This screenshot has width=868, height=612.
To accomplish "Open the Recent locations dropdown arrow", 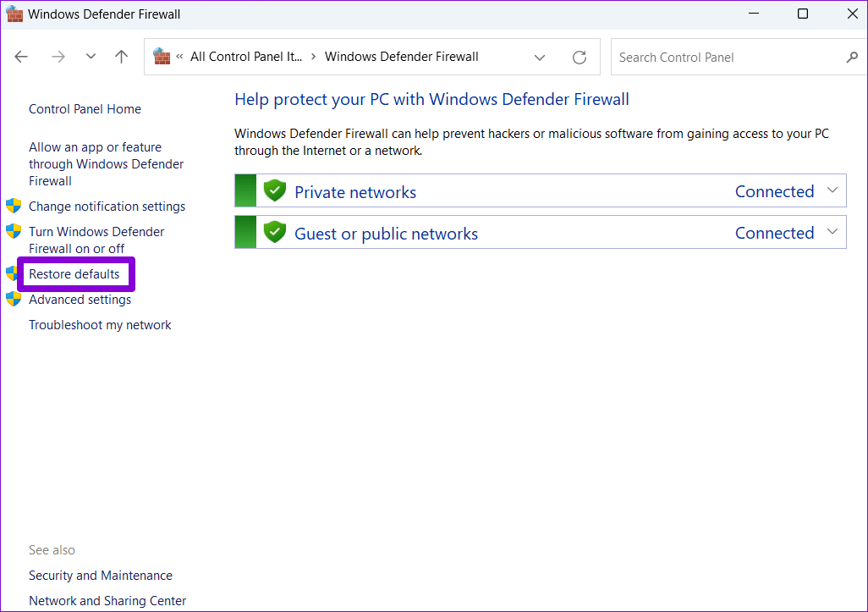I will click(x=91, y=57).
